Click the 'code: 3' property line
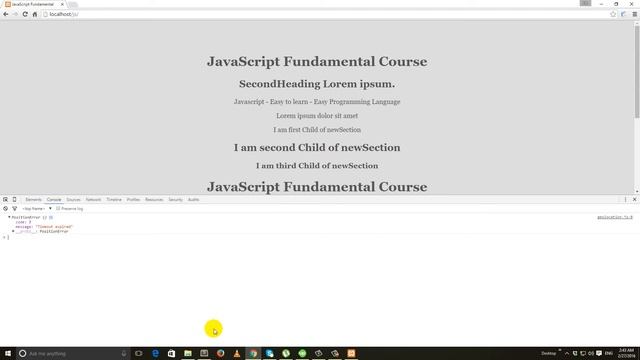This screenshot has height=360, width=640. [x=23, y=222]
